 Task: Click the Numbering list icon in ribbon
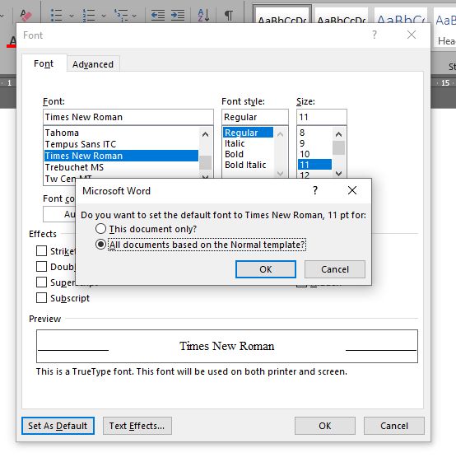click(89, 15)
